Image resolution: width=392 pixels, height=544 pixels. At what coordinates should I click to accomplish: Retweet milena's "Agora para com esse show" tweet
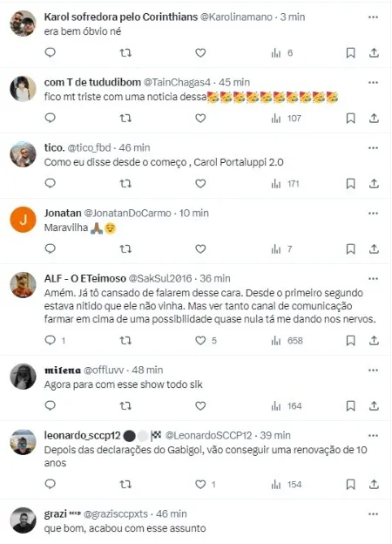pos(125,406)
